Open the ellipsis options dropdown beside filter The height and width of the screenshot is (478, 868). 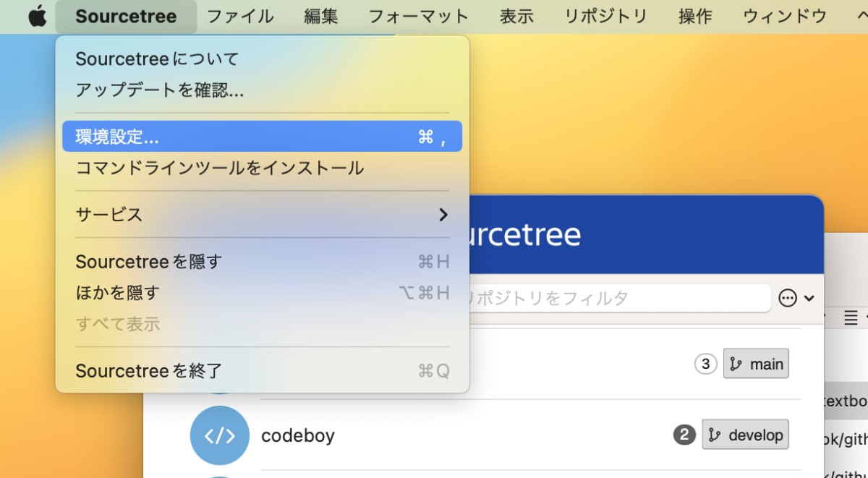pyautogui.click(x=796, y=298)
